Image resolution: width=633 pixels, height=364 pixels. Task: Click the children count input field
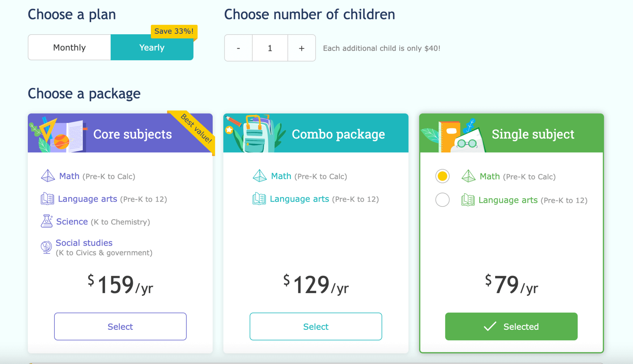pos(270,48)
